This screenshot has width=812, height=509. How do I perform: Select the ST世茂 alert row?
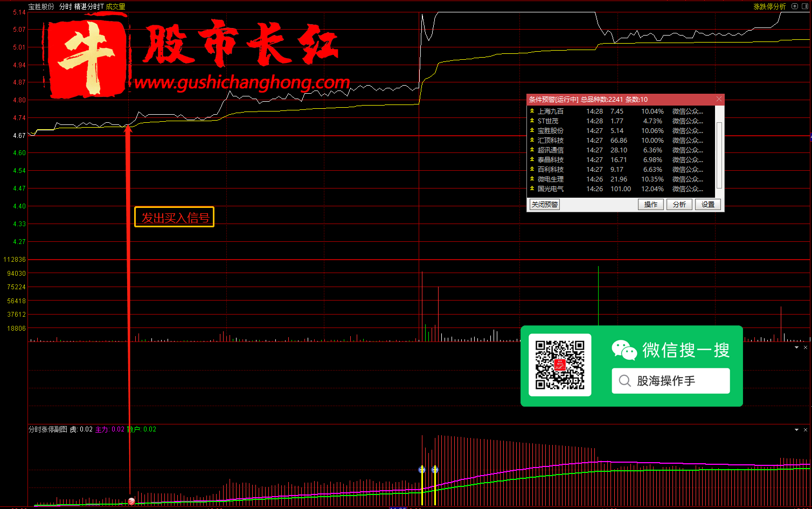pyautogui.click(x=622, y=121)
